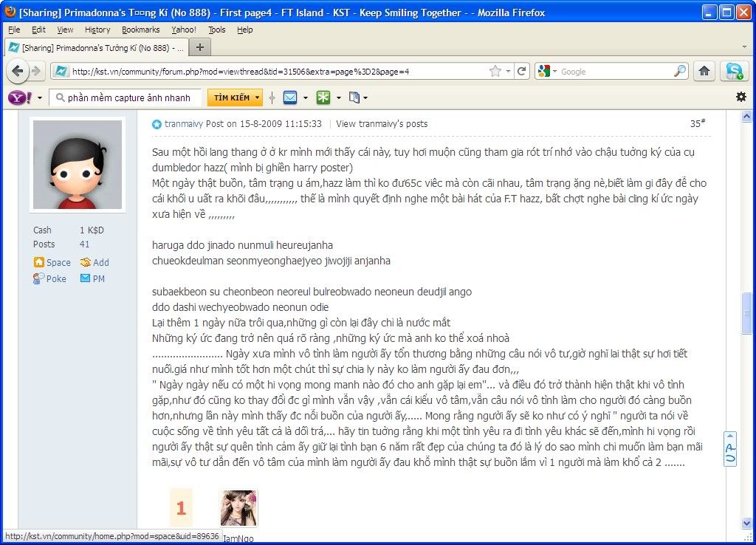The image size is (756, 545).
Task: Add tranmaivy as a friend
Action: point(95,262)
